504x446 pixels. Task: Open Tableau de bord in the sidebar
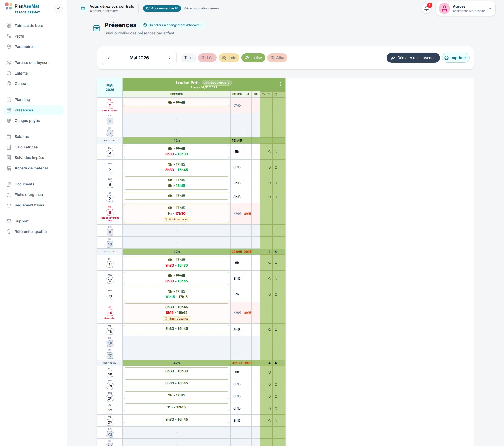coord(33,26)
